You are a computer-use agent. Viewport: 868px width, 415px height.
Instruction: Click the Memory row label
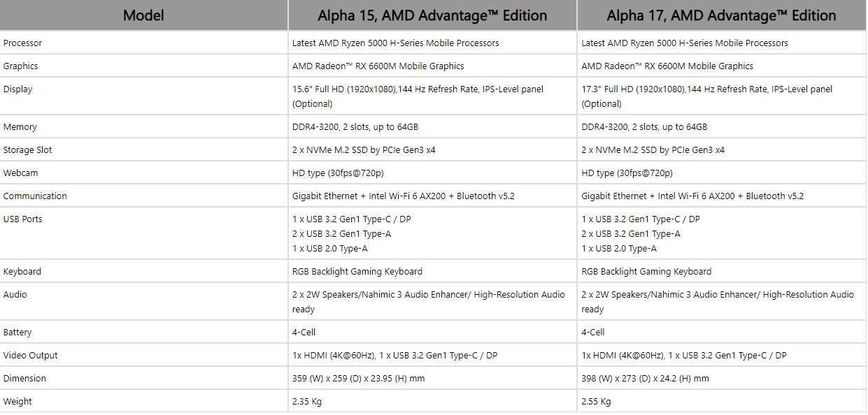(x=20, y=127)
